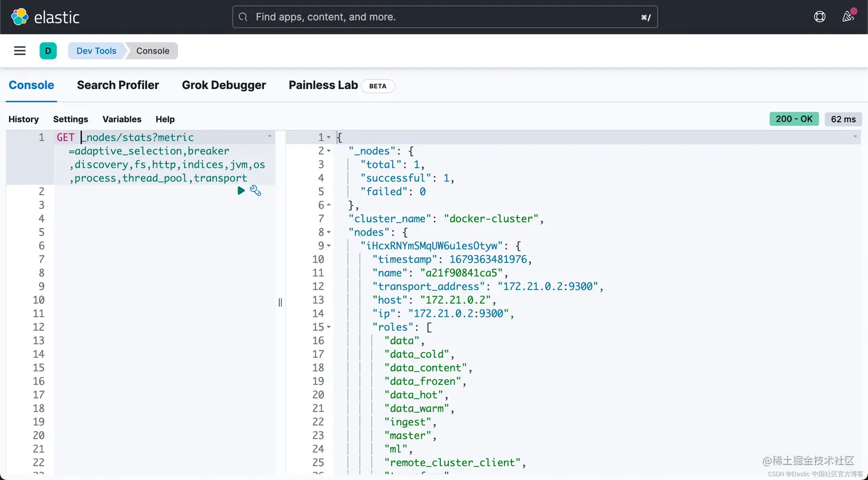
Task: Open the hamburger navigation menu
Action: (x=20, y=51)
